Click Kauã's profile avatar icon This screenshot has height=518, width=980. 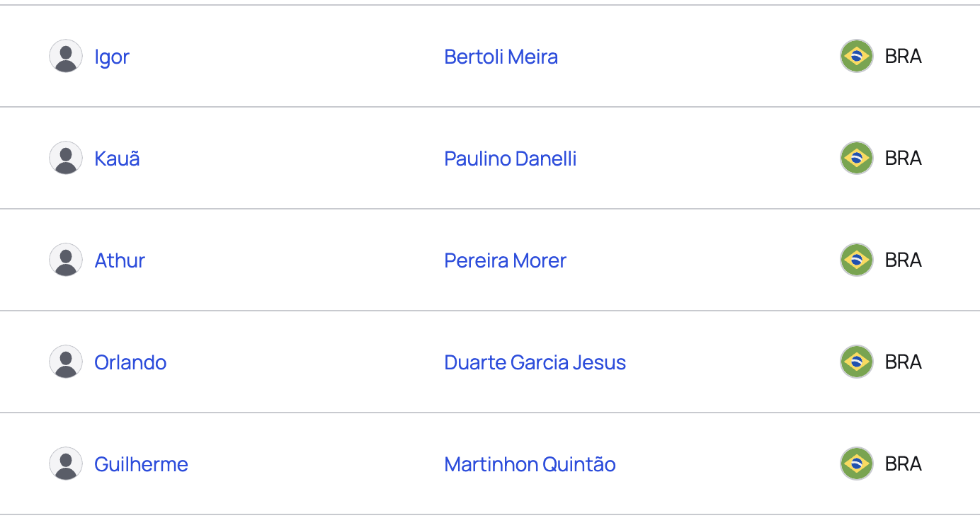point(66,158)
